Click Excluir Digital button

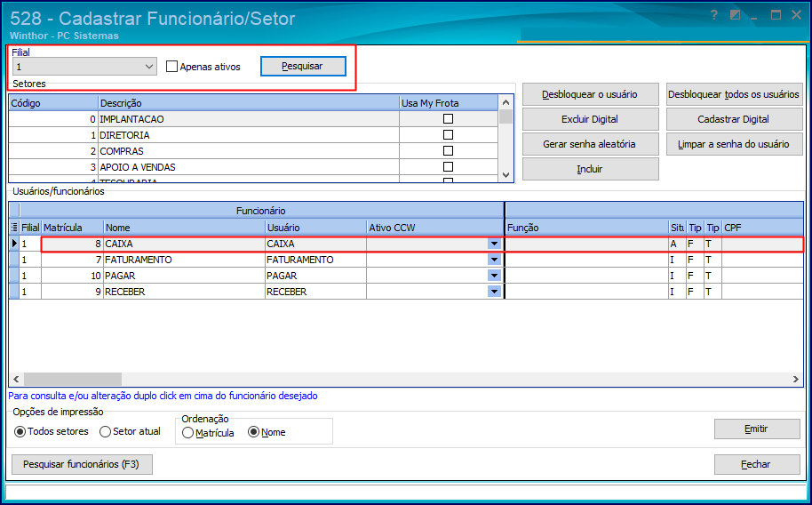click(x=591, y=119)
